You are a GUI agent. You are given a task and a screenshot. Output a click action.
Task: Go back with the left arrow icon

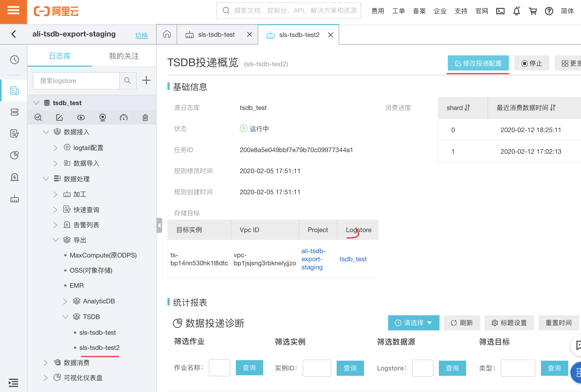(x=14, y=34)
